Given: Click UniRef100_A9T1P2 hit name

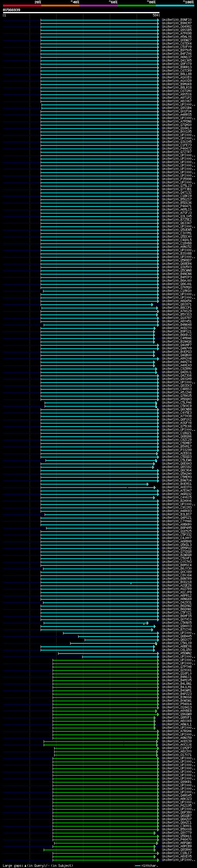Looking at the screenshot, I should [x=176, y=98].
